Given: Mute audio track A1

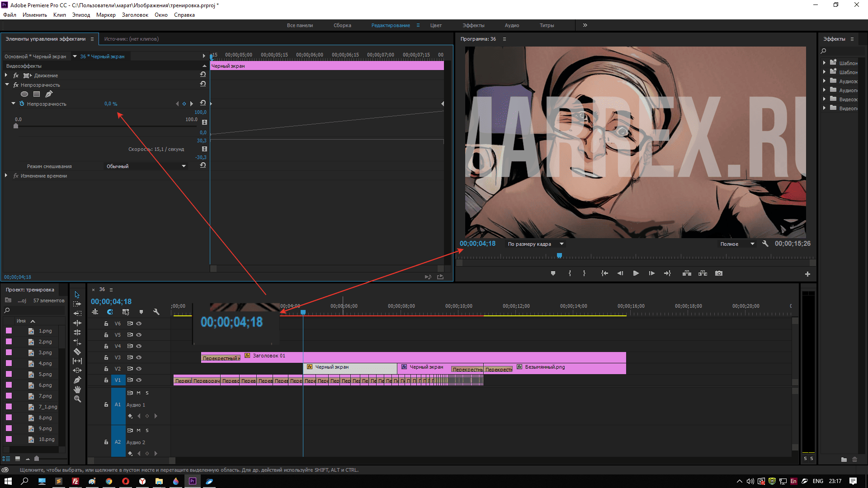Looking at the screenshot, I should click(x=139, y=393).
